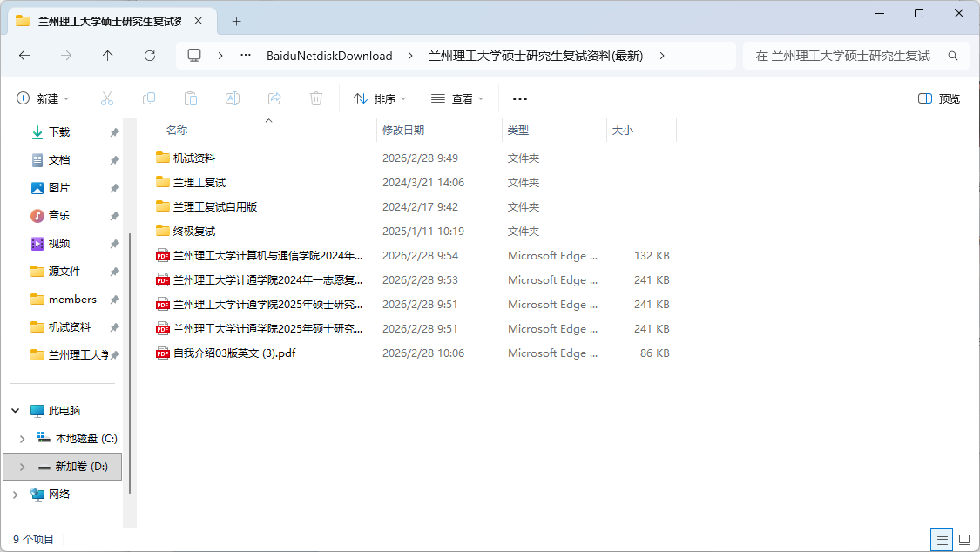980x552 pixels.
Task: Click the Rename icon on the toolbar
Action: (232, 98)
